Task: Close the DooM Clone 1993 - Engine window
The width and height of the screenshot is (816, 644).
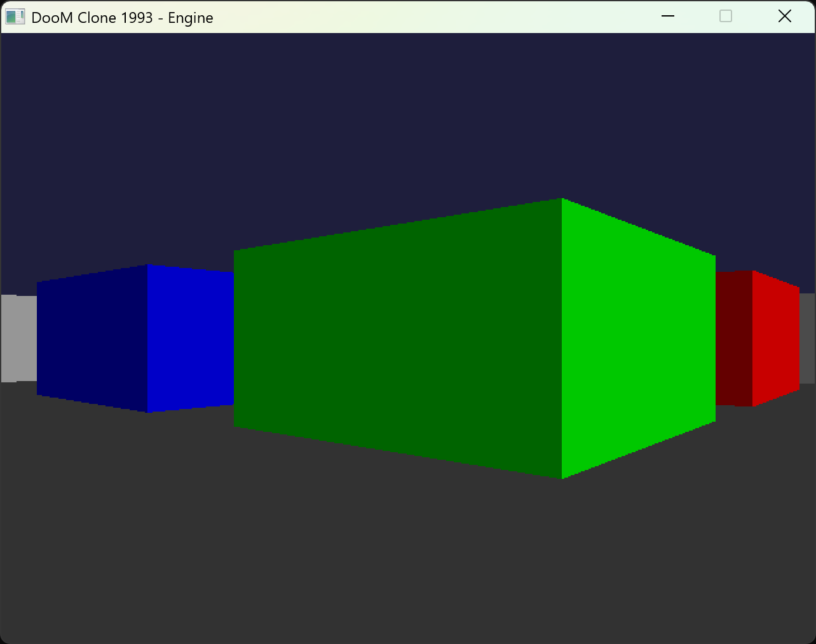Action: click(785, 17)
